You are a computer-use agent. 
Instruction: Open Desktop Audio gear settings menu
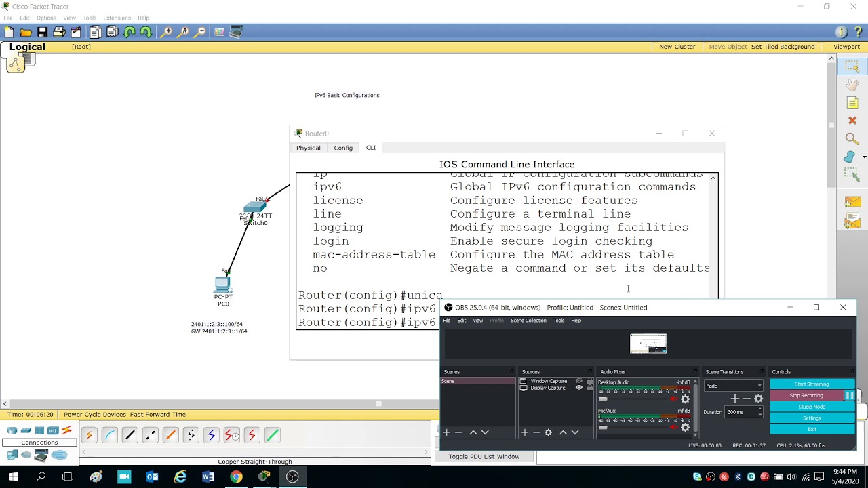(x=686, y=399)
